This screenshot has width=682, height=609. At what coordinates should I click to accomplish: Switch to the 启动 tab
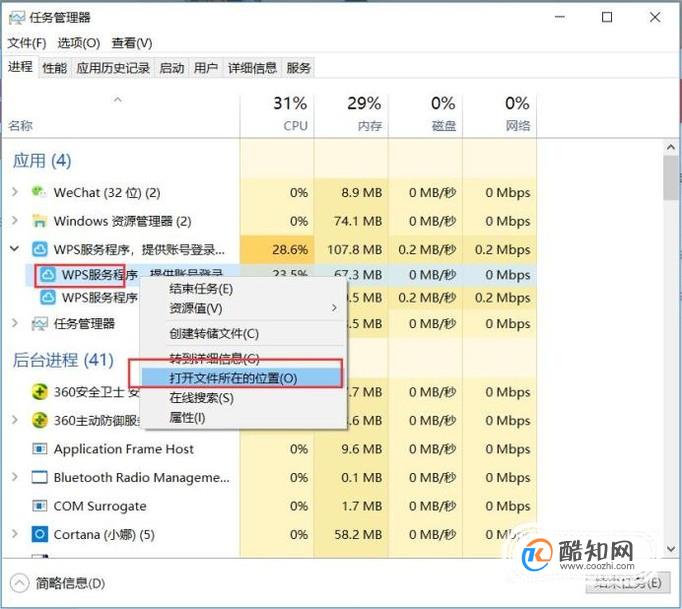172,68
